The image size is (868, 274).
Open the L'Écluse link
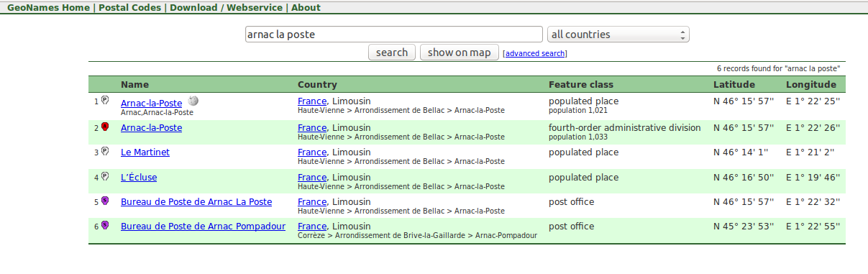[139, 177]
